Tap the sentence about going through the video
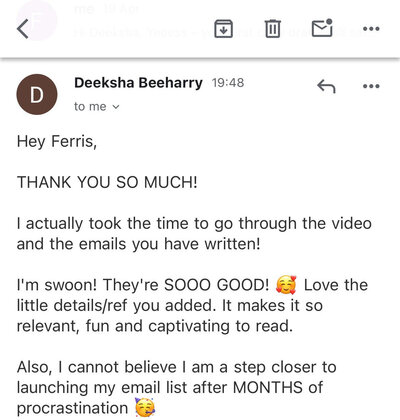This screenshot has height=420, width=400. [x=194, y=234]
